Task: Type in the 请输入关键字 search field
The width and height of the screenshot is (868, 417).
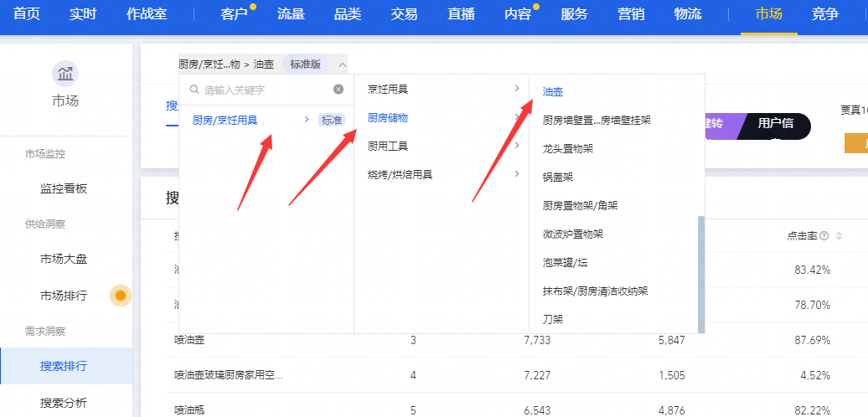Action: 264,90
